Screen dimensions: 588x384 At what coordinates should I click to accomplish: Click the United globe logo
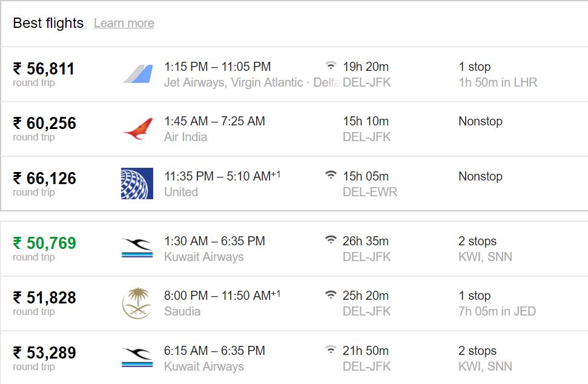[x=137, y=184]
